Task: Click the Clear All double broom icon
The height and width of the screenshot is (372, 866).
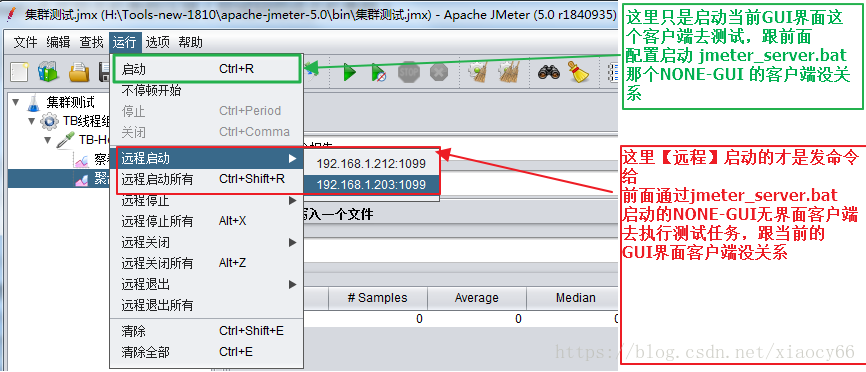Action: pos(508,72)
